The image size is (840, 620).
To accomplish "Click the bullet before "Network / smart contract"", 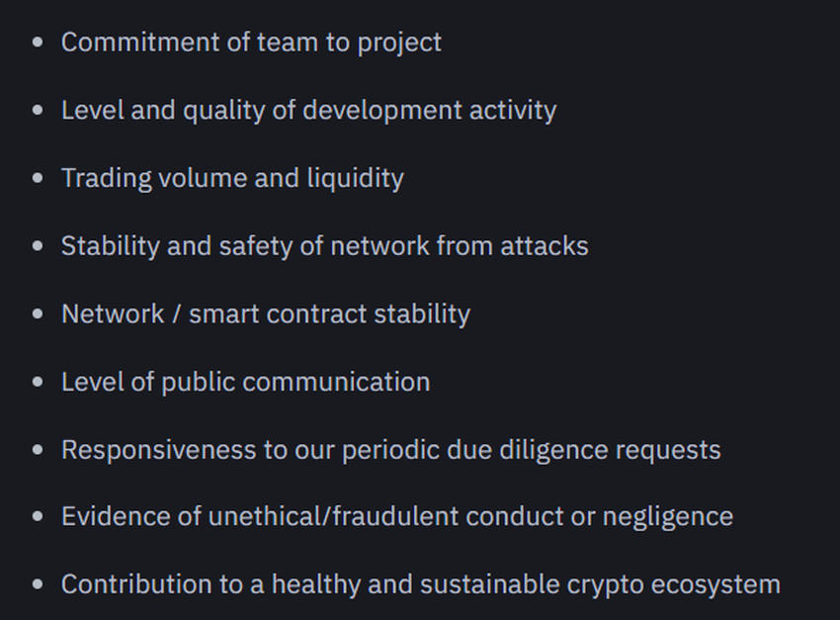I will coord(38,314).
